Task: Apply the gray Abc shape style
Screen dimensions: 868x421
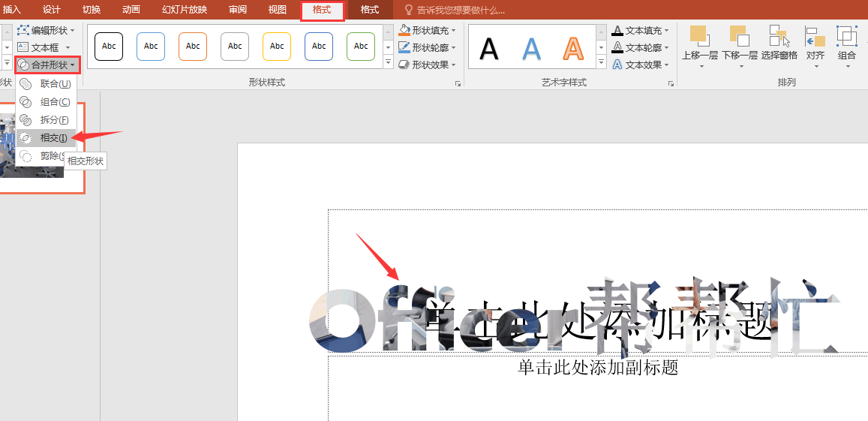Action: pyautogui.click(x=235, y=47)
